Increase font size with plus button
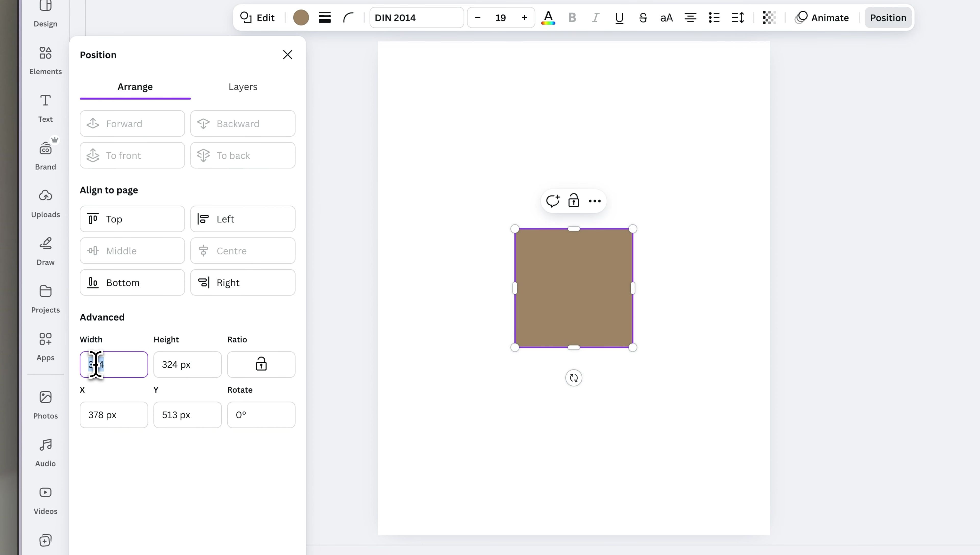 click(524, 18)
